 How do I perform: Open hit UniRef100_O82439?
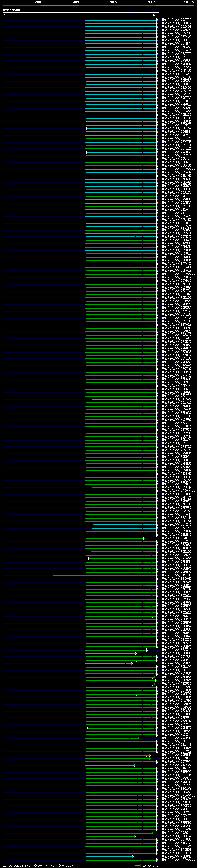pos(177,26)
